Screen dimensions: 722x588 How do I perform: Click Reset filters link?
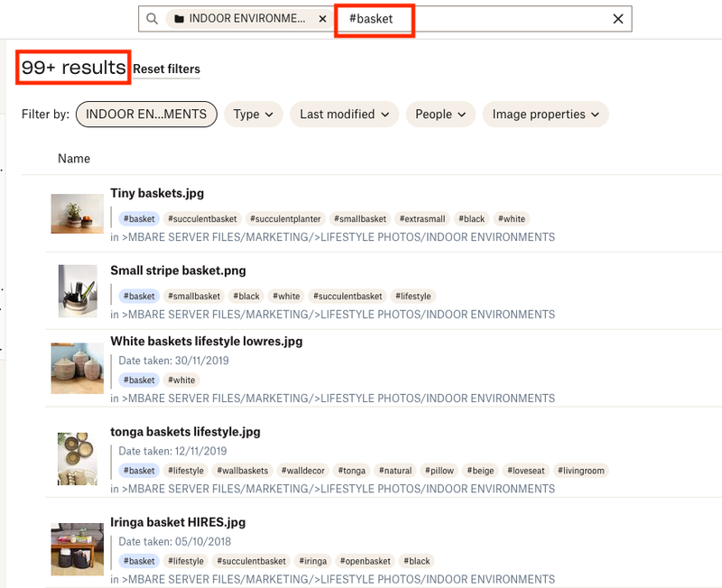click(167, 69)
